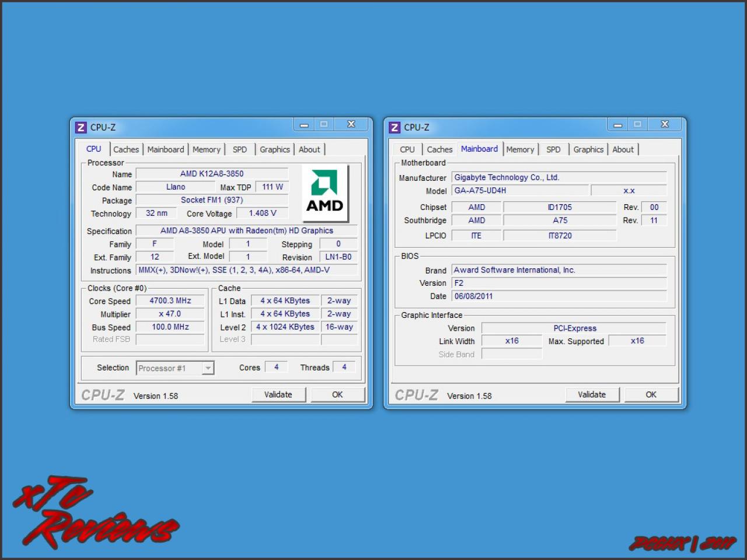Select Mainboard tab in right CPU-Z window
The image size is (747, 560).
(x=480, y=149)
